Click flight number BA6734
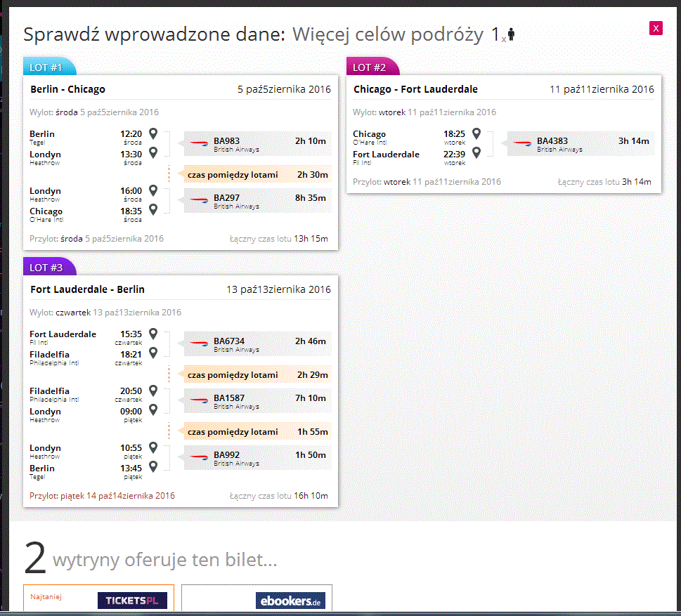 coord(229,341)
